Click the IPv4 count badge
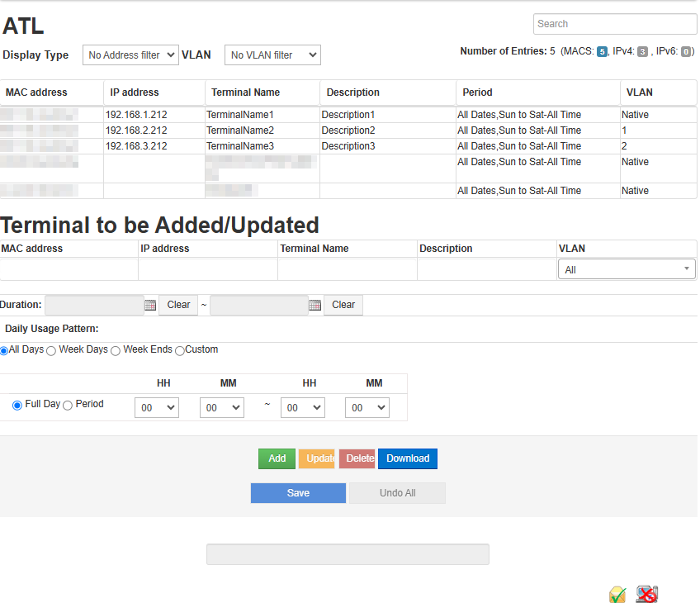 pos(642,52)
